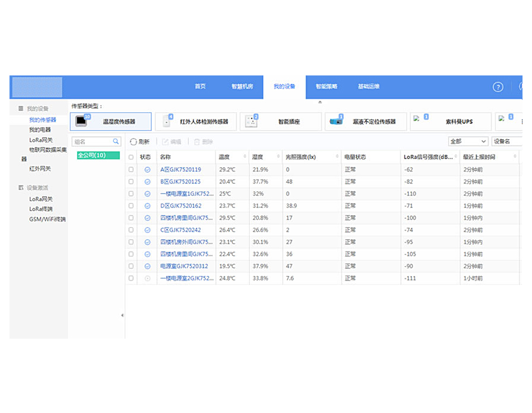Open the 全部 filter dropdown
The width and height of the screenshot is (532, 413).
tap(468, 142)
